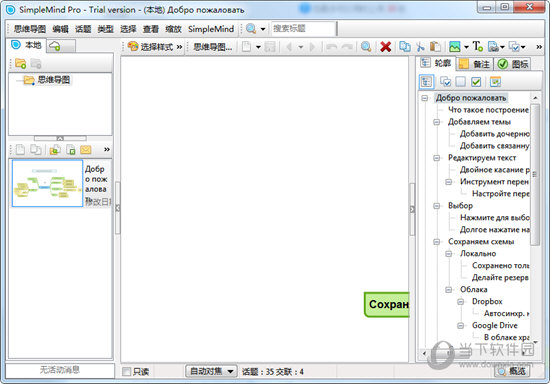Select Локально in the outline tree
Viewport: 550px width, 384px height.
click(478, 254)
